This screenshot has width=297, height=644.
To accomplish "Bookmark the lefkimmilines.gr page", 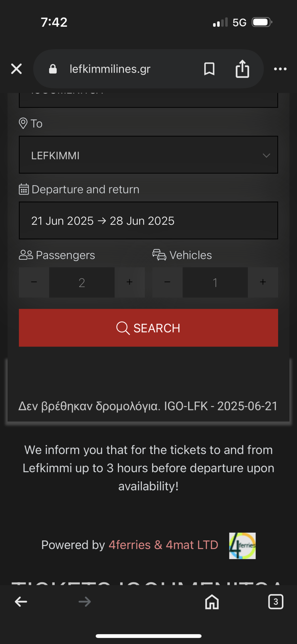I will pyautogui.click(x=209, y=69).
